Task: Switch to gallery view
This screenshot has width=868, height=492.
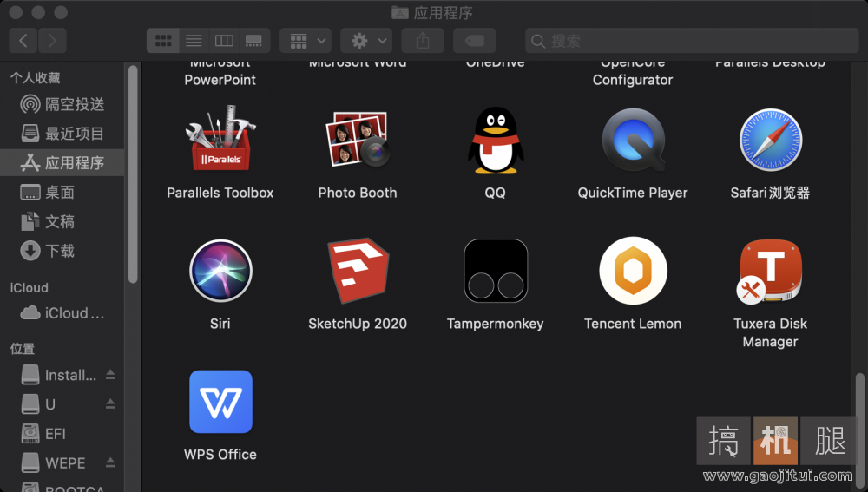Action: click(x=254, y=41)
